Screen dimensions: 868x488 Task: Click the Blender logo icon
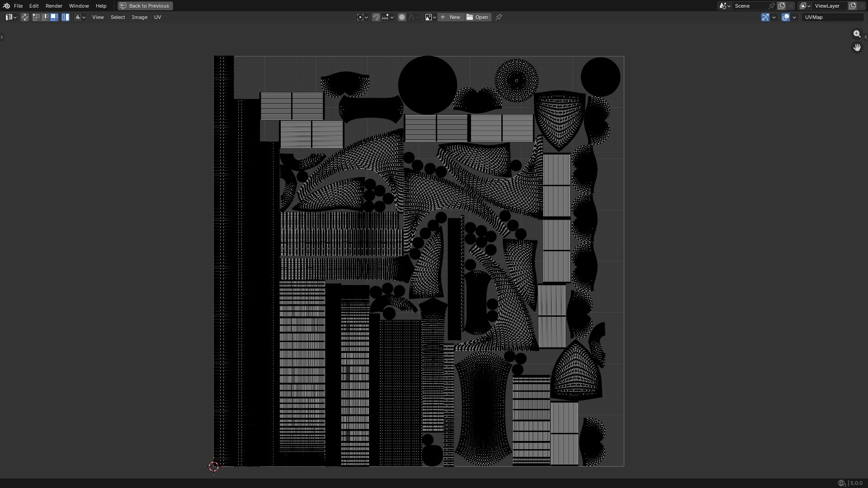click(6, 6)
